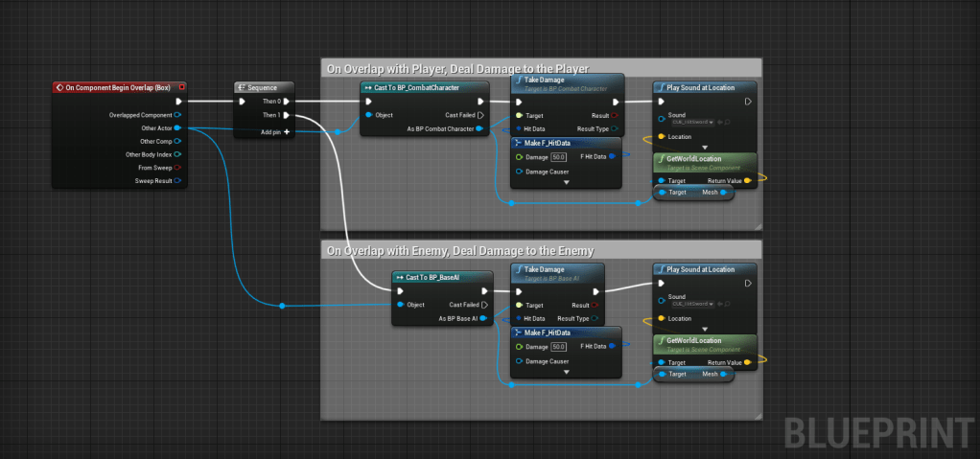Select the On Component Begin Overlap (Box) node title
The width and height of the screenshot is (980, 459).
pyautogui.click(x=117, y=87)
